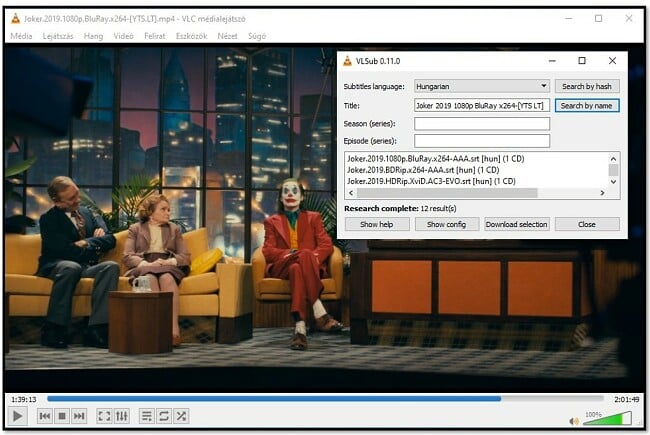
Task: Close VLSub dialog with X icon
Action: [612, 61]
